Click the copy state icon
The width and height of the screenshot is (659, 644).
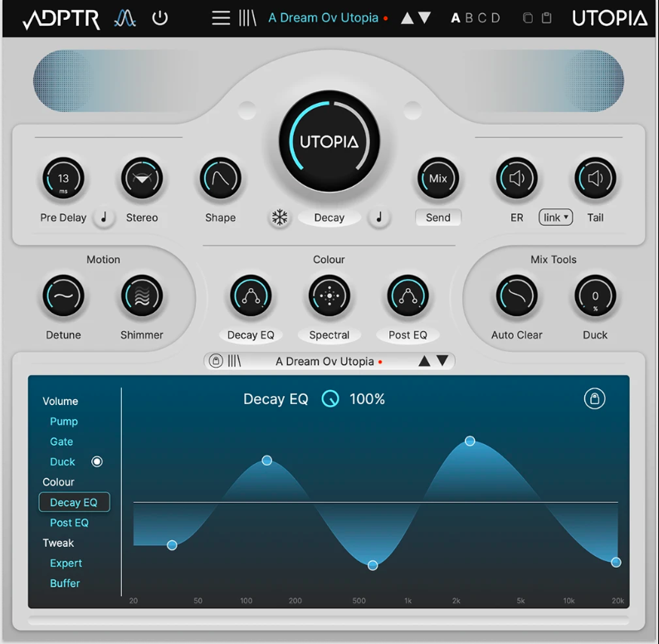tap(528, 18)
